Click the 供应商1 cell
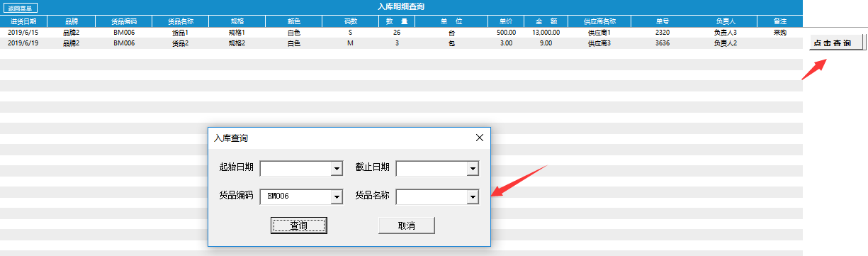Screen dimensions: 868x256 tap(599, 33)
